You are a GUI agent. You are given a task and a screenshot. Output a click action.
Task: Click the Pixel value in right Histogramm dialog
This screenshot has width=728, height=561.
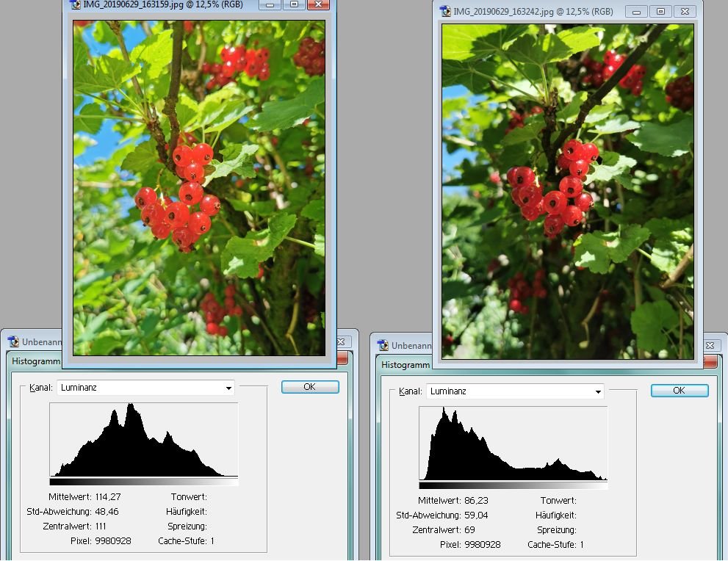(483, 545)
